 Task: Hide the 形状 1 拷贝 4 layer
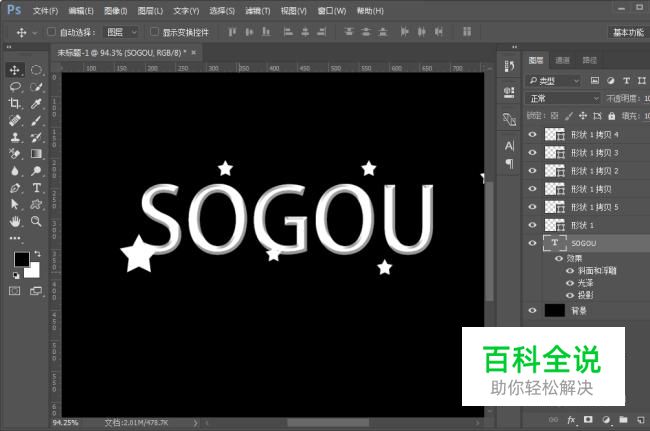click(x=532, y=135)
